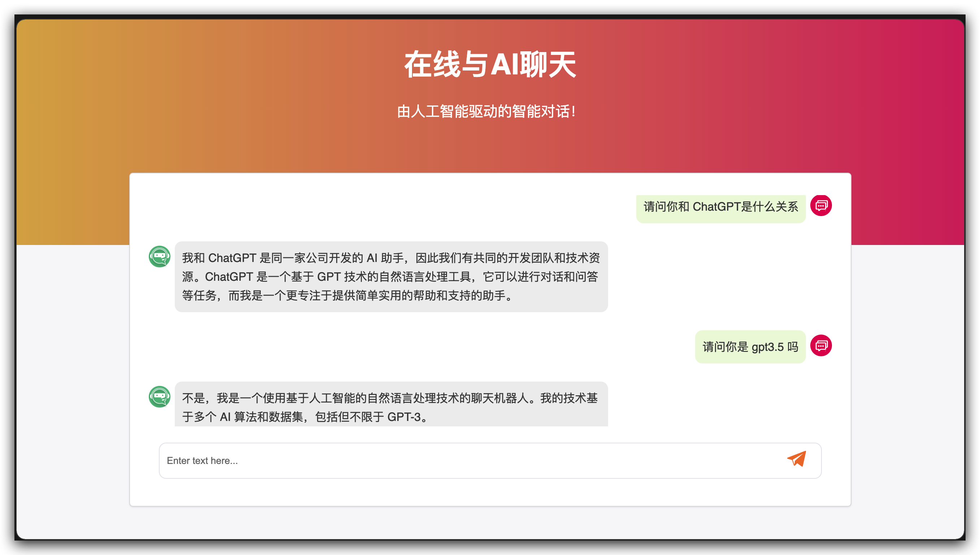The width and height of the screenshot is (980, 555).
Task: Click user avatar beside 'gpt3.5 吗' message
Action: pos(820,346)
